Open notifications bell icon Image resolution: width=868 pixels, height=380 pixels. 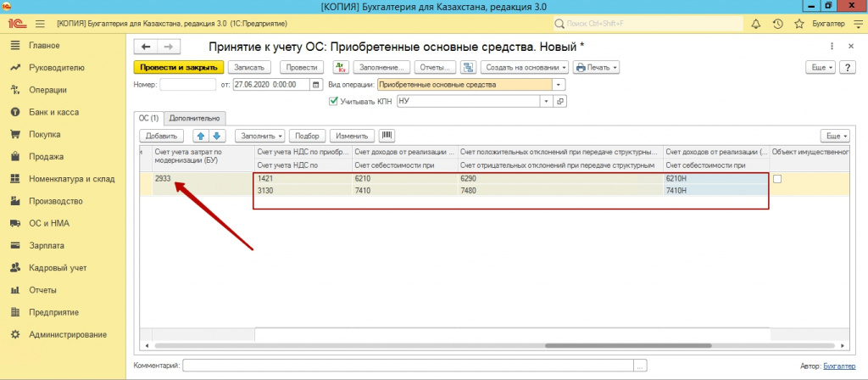pyautogui.click(x=755, y=24)
